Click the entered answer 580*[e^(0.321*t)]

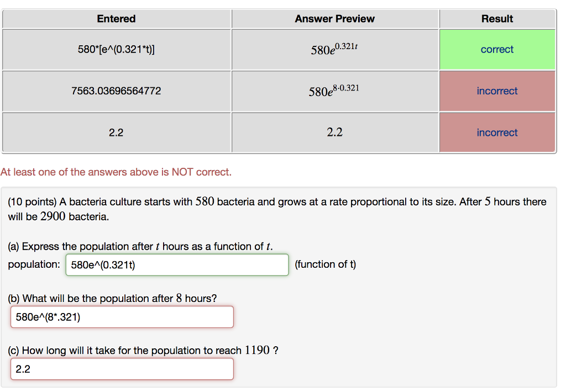[116, 49]
